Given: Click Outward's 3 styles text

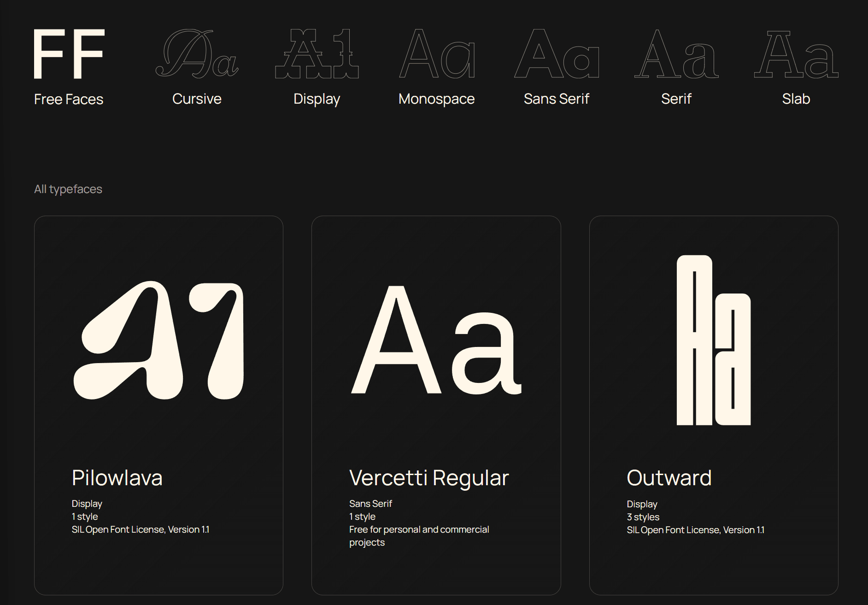Looking at the screenshot, I should pyautogui.click(x=643, y=517).
